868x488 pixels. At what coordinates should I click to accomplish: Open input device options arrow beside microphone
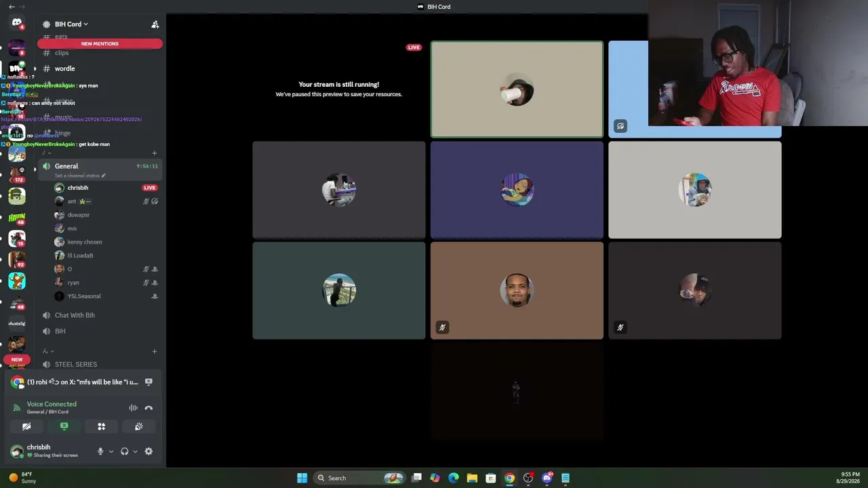[x=111, y=451]
